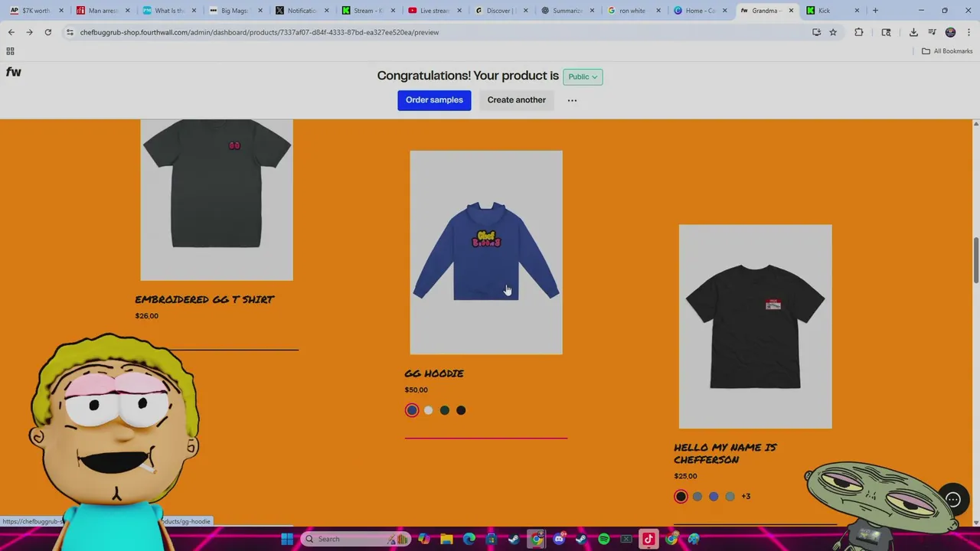Expand +3 more colors on Chefferson shirt

tap(746, 497)
